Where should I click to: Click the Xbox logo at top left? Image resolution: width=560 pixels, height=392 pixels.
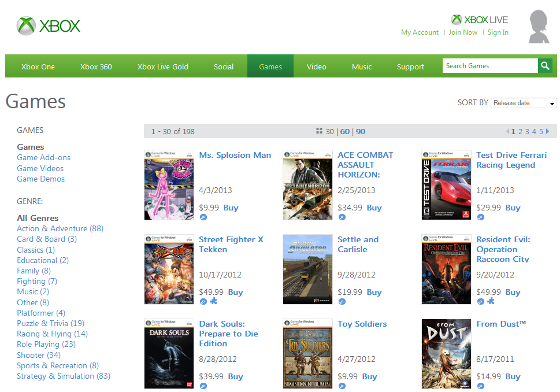click(x=49, y=25)
